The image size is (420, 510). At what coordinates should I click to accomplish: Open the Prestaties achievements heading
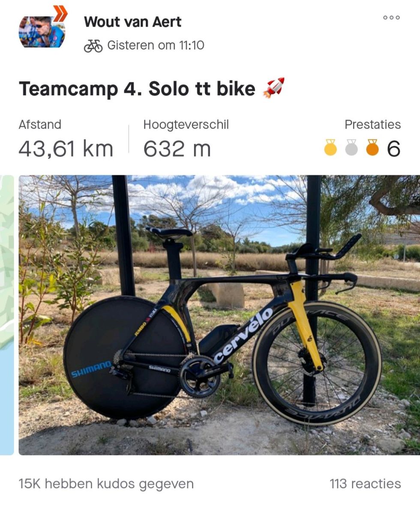click(372, 125)
